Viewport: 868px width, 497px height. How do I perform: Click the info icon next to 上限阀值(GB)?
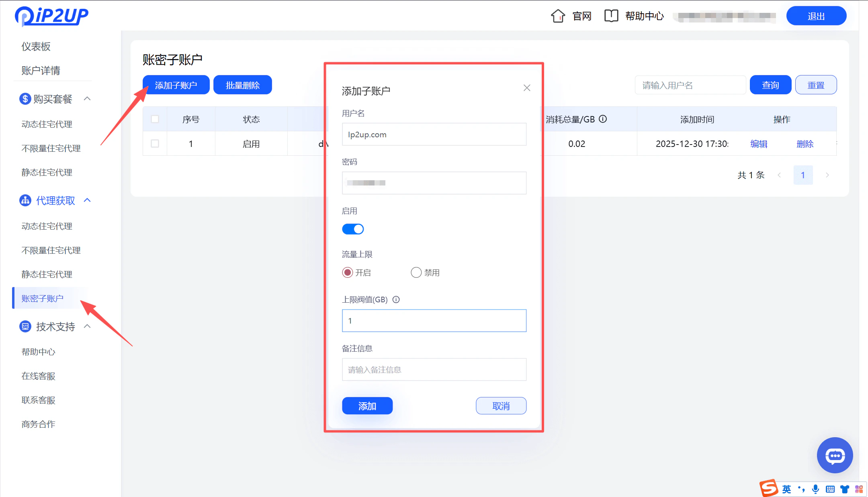pos(396,299)
